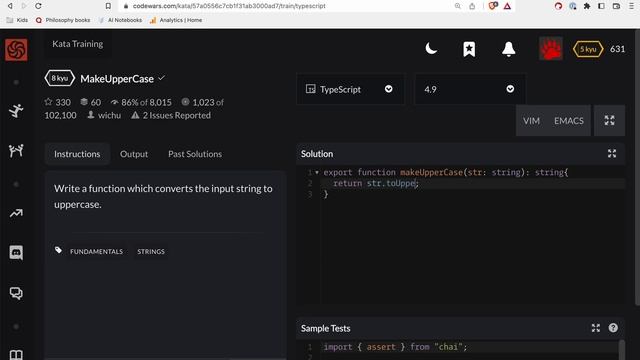Open the Discord chat sidebar icon
Viewport: 640px width, 360px height.
[16, 252]
